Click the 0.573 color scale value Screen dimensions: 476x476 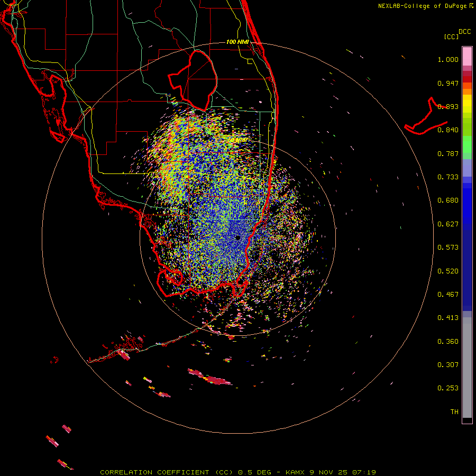[448, 248]
